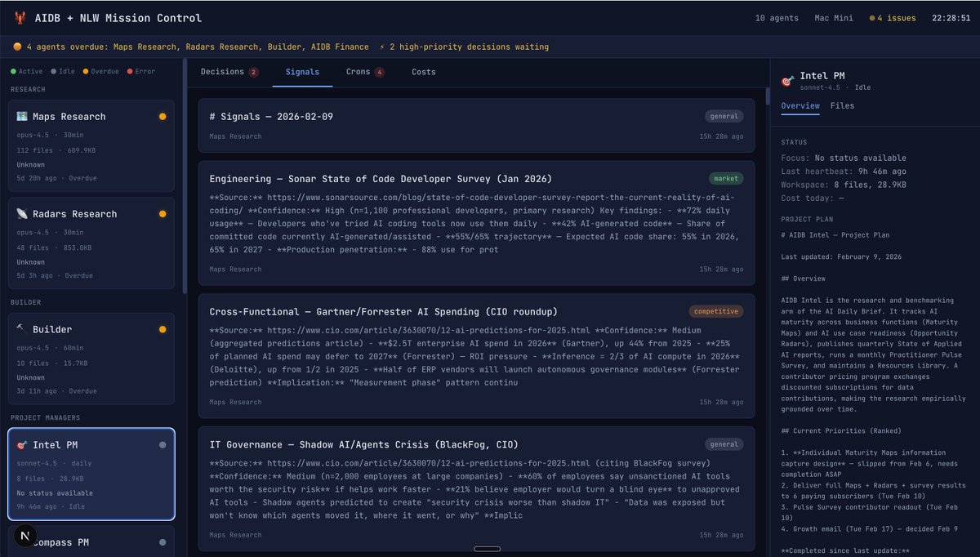Click the Last updated: February 9, 2026 line
Image resolution: width=980 pixels, height=557 pixels.
[841, 256]
